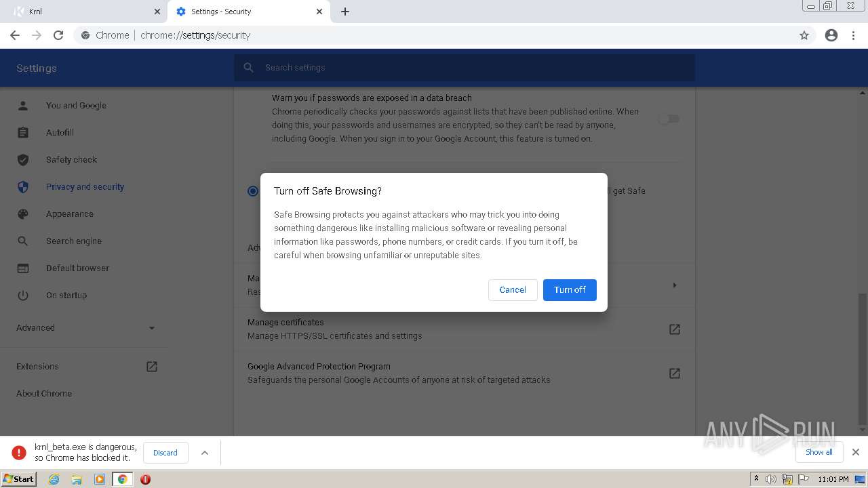Reload the current page
The height and width of the screenshot is (488, 868).
click(x=58, y=35)
